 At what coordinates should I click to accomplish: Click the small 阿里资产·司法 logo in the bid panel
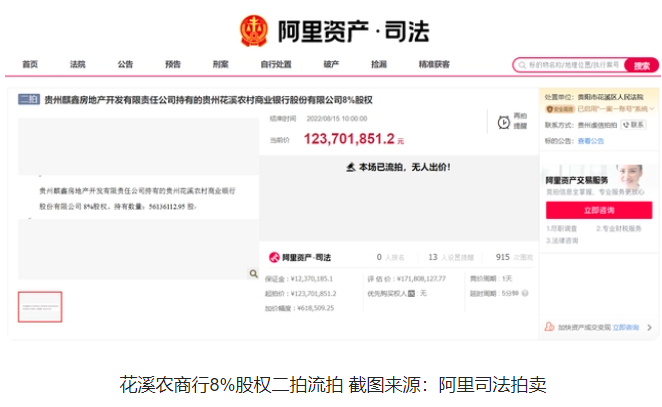(299, 257)
